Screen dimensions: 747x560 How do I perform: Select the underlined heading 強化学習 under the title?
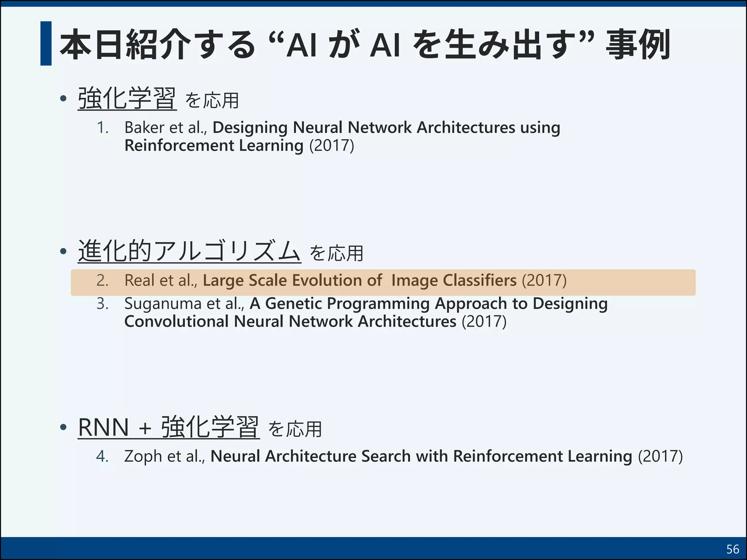point(127,98)
